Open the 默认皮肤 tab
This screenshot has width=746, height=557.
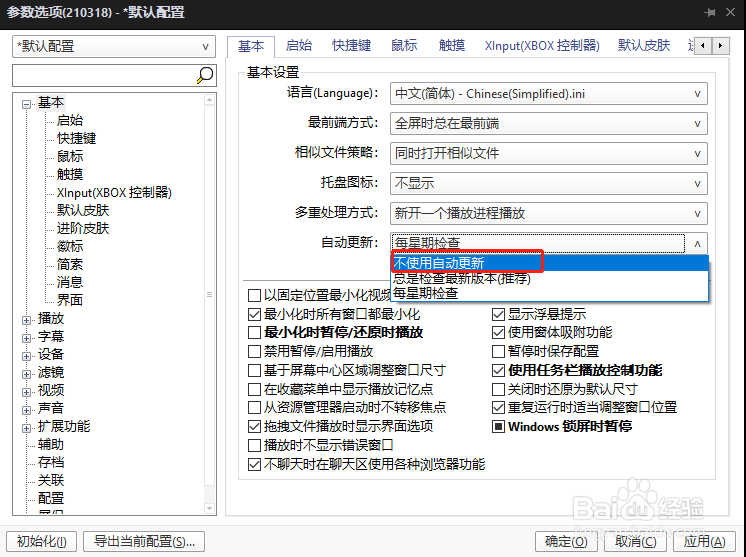tap(644, 46)
